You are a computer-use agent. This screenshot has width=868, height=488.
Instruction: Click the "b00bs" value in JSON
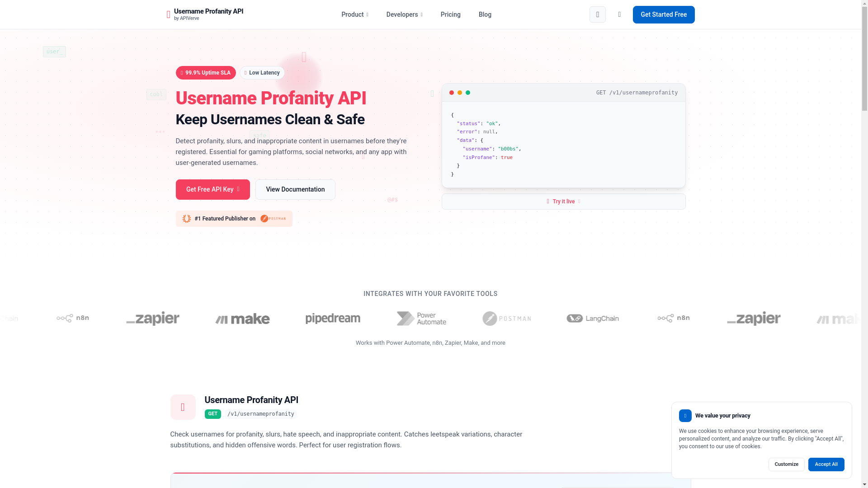[508, 149]
